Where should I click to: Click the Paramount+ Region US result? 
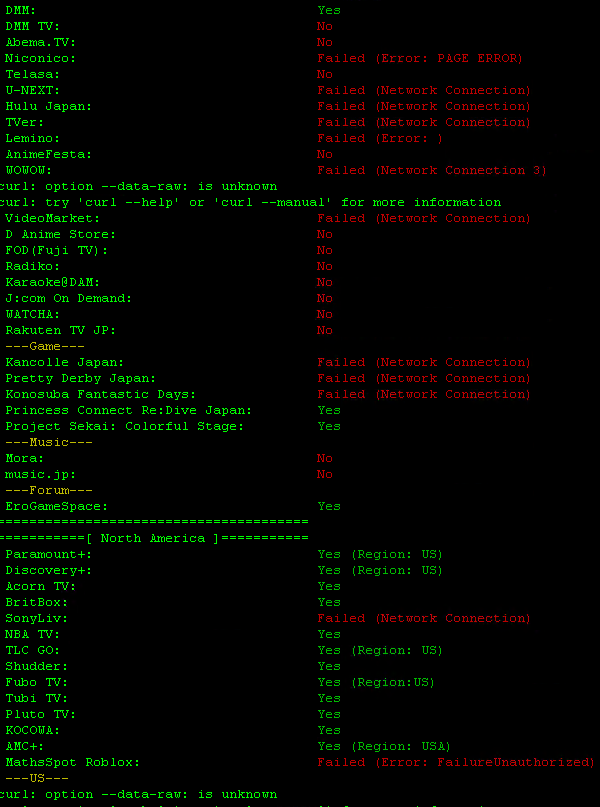point(380,554)
